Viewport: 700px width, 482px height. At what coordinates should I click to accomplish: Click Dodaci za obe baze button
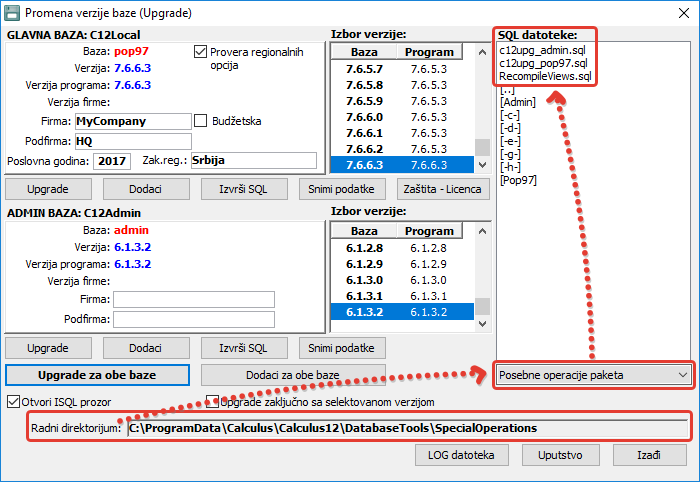point(293,375)
